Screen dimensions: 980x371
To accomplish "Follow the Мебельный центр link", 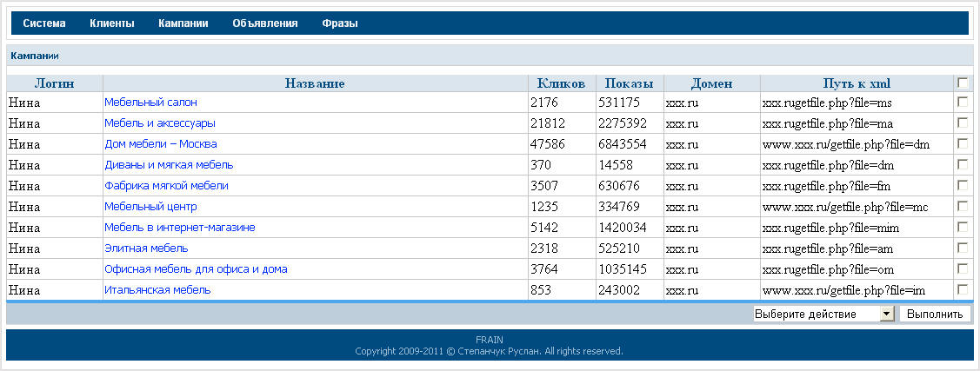I will [x=150, y=207].
